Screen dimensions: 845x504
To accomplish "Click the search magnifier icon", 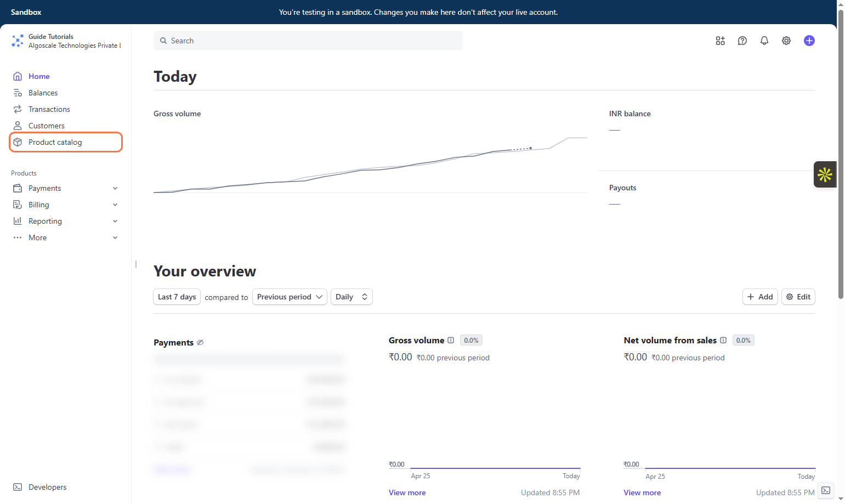I will click(x=163, y=41).
